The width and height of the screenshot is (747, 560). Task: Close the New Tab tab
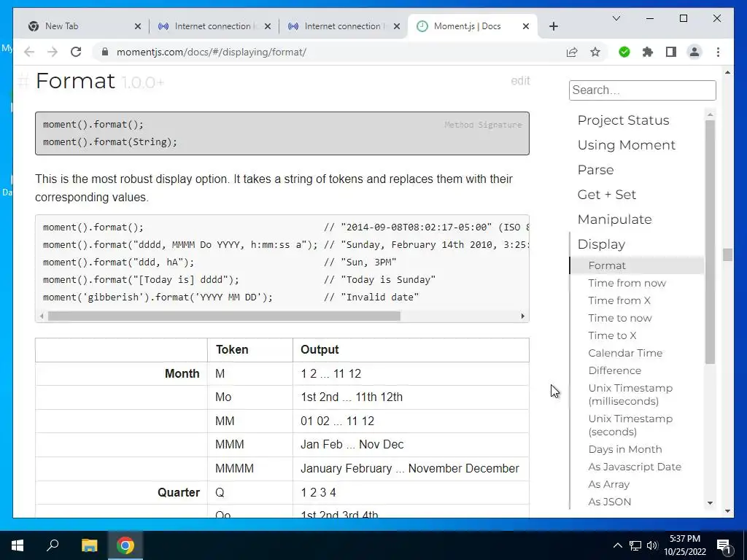tap(138, 26)
